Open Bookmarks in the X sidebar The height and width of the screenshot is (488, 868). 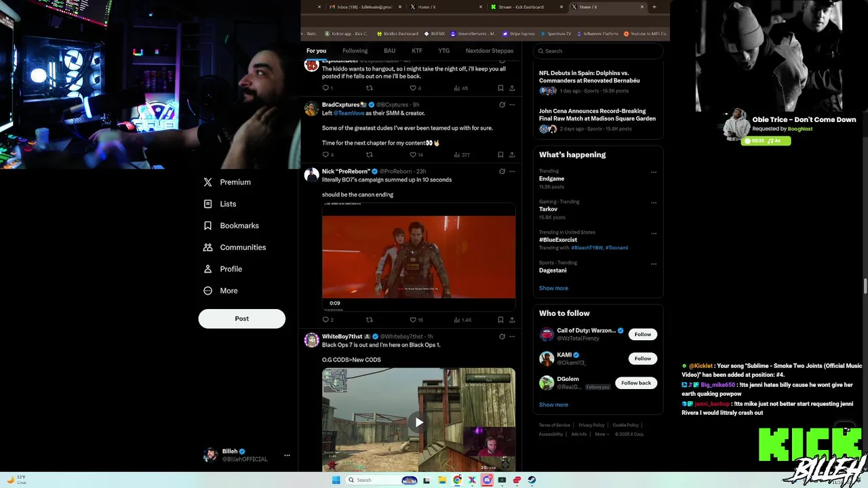[231, 226]
